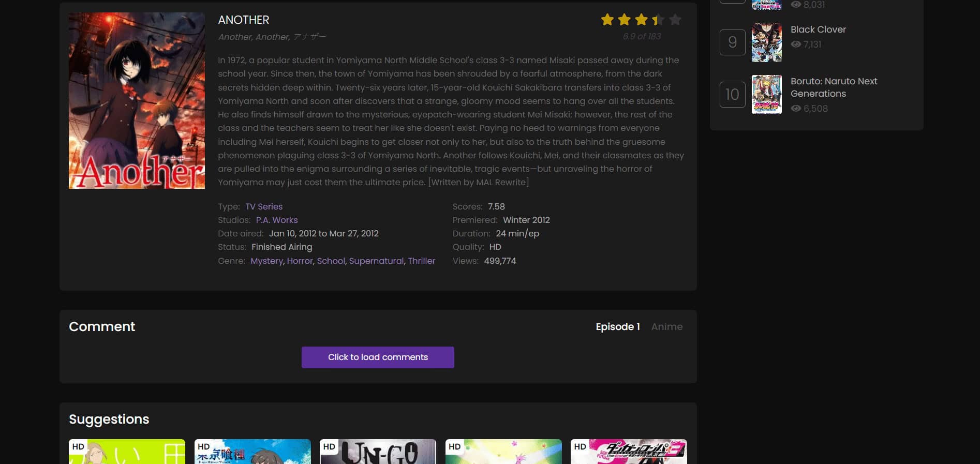
Task: Click the rank number 9 badge
Action: click(x=732, y=42)
